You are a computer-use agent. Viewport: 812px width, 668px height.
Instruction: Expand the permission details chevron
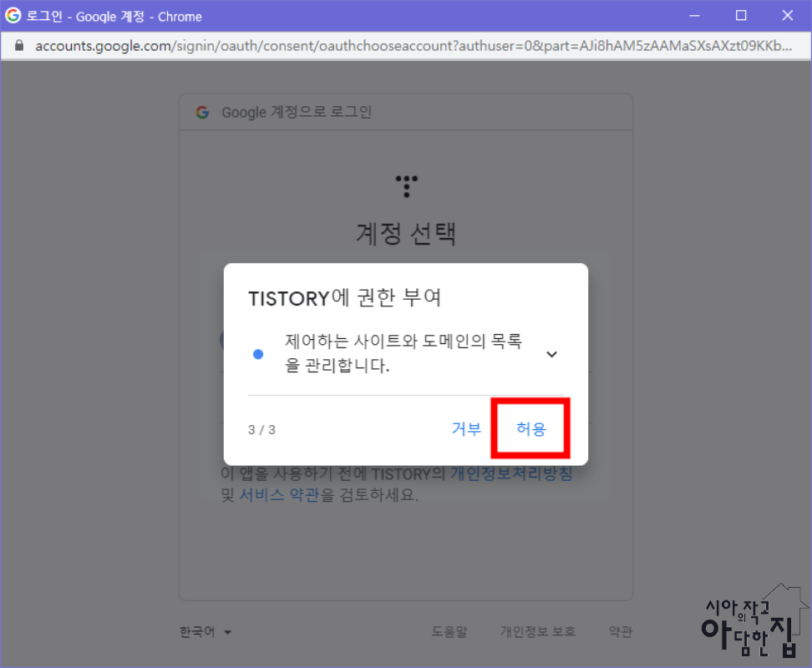(x=551, y=354)
